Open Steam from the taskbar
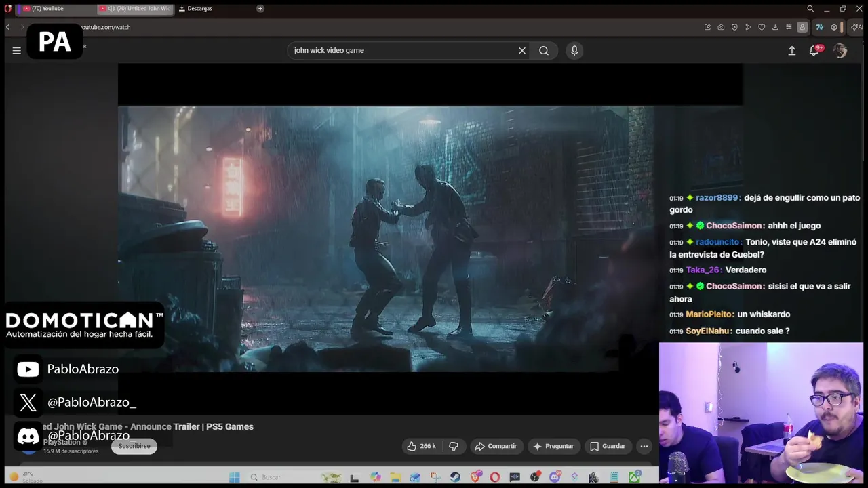This screenshot has height=488, width=868. (x=455, y=477)
